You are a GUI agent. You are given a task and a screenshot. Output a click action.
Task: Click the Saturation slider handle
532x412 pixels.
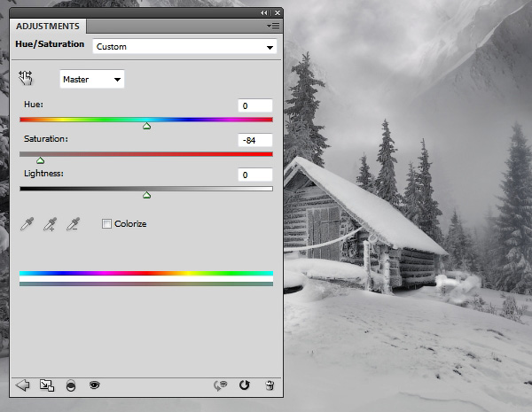click(41, 160)
